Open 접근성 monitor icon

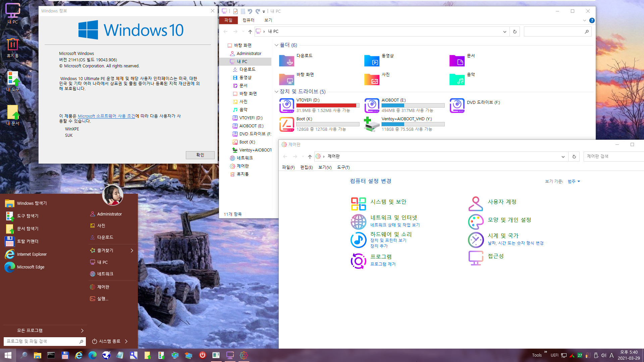click(476, 258)
